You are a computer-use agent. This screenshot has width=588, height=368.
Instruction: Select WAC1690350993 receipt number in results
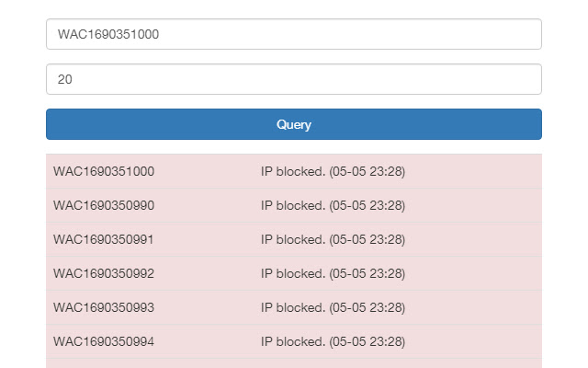point(104,307)
